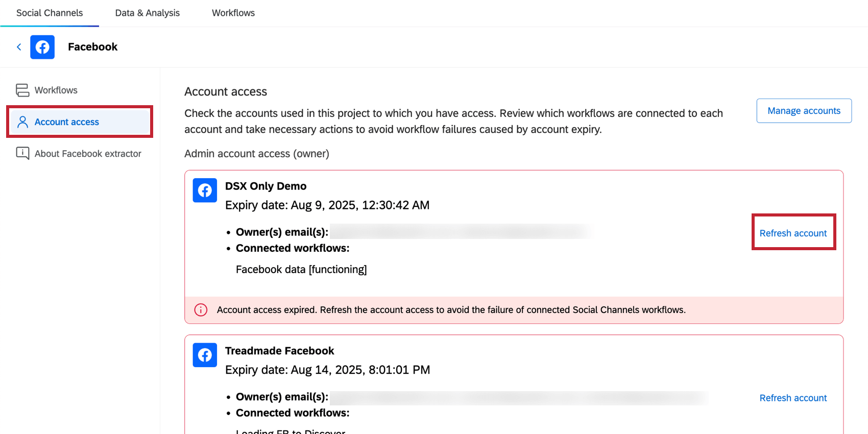This screenshot has height=434, width=868.
Task: Click the info icon beside About Facebook extractor
Action: click(22, 153)
